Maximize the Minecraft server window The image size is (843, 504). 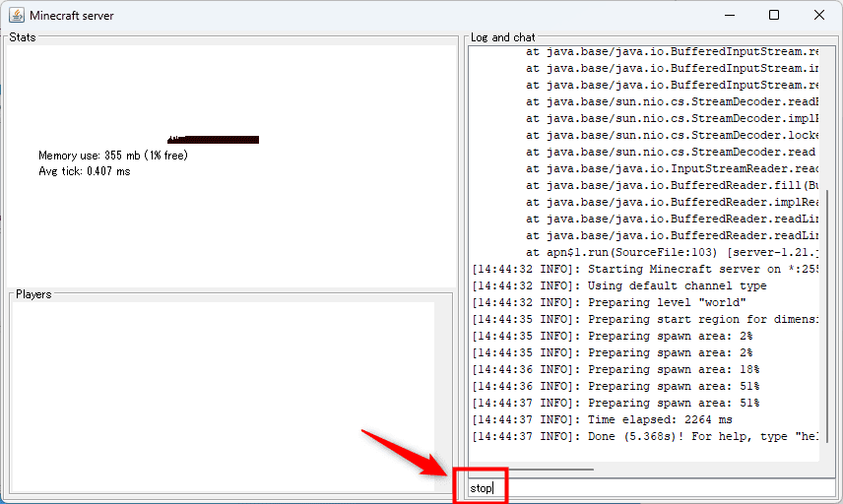click(x=774, y=15)
